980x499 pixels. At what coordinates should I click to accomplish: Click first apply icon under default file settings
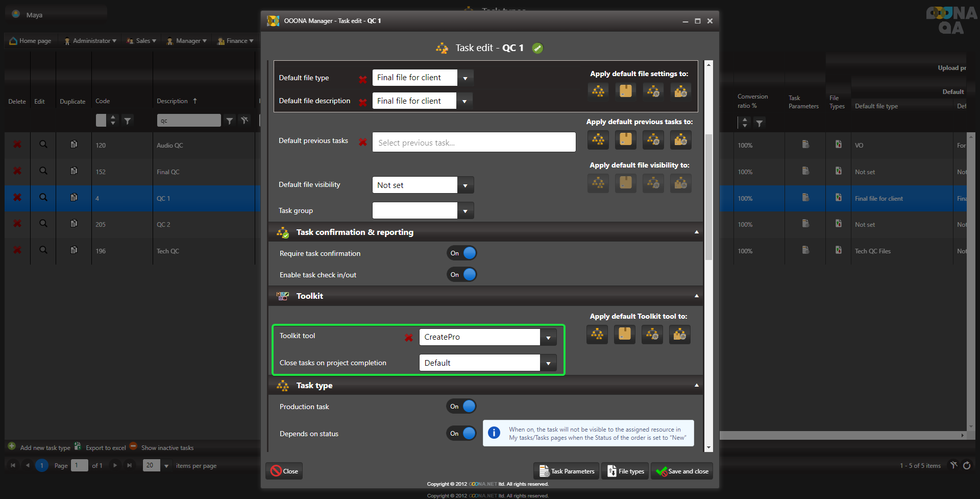[x=598, y=91]
